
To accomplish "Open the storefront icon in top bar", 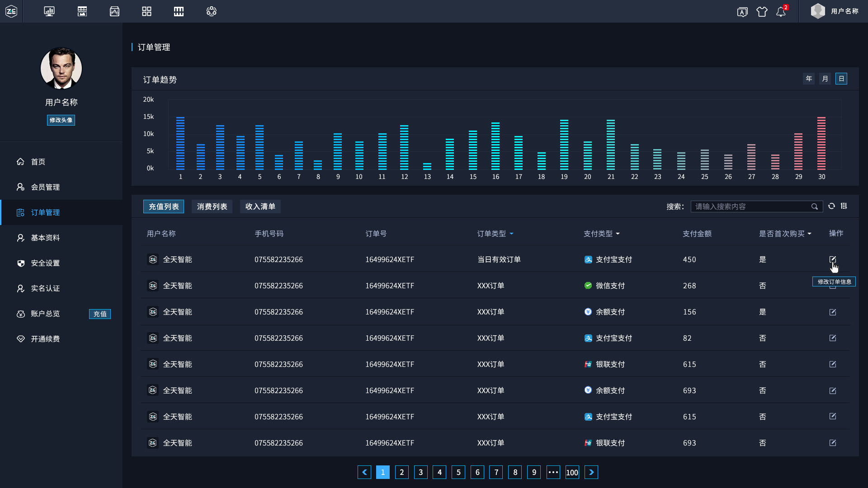I will (82, 11).
